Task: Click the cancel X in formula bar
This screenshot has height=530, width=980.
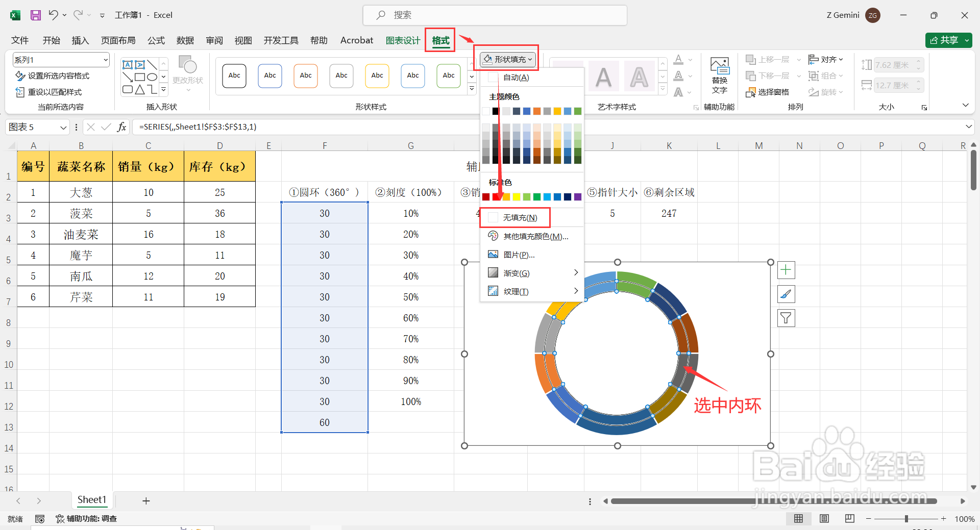Action: pyautogui.click(x=90, y=127)
